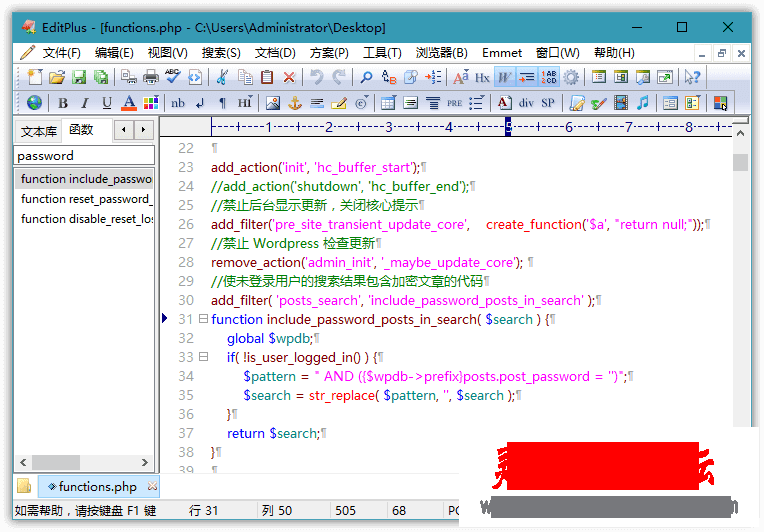
Task: Toggle line numbers display
Action: point(549,77)
